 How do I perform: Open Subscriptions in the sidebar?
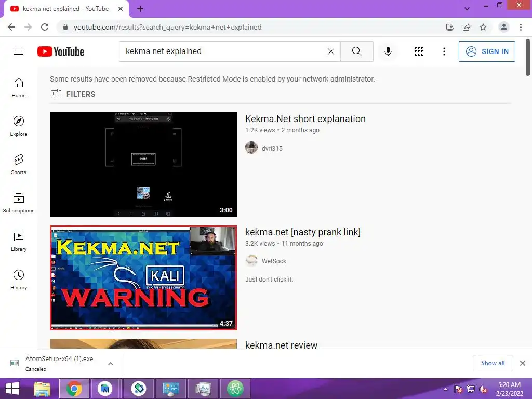[19, 203]
